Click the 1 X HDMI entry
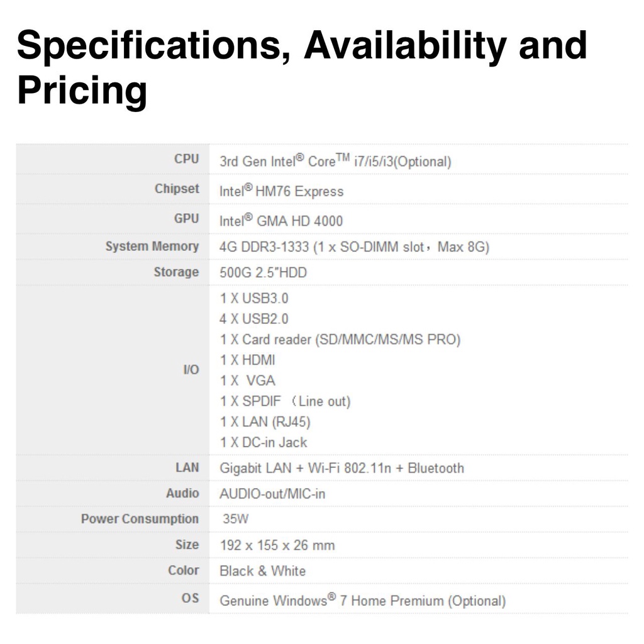This screenshot has height=644, width=644. pyautogui.click(x=247, y=360)
